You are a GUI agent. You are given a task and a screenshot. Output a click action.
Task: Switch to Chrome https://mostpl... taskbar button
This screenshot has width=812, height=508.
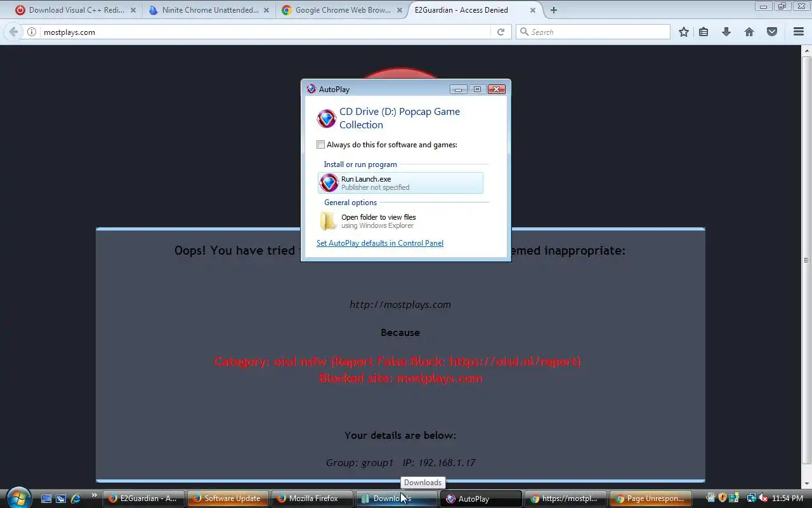[x=565, y=498]
